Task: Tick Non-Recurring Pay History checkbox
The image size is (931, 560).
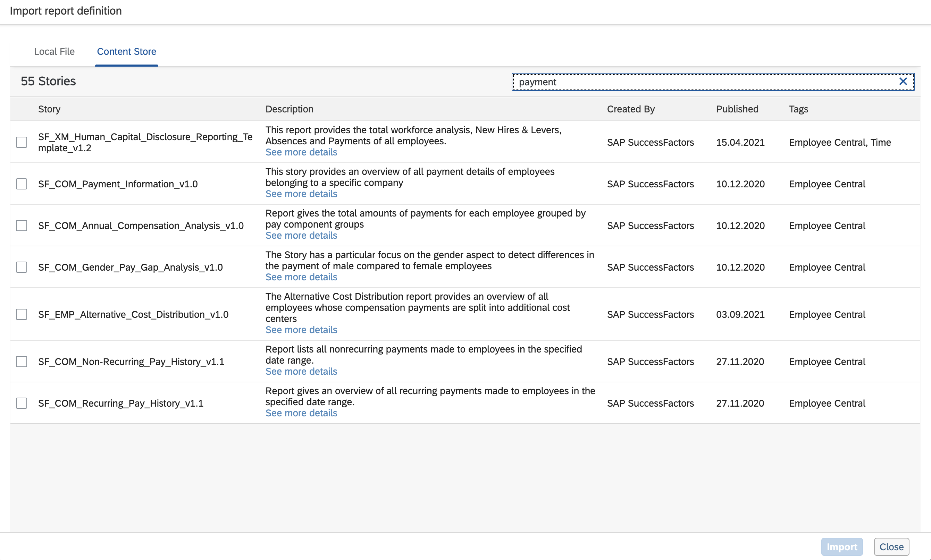Action: pyautogui.click(x=22, y=362)
